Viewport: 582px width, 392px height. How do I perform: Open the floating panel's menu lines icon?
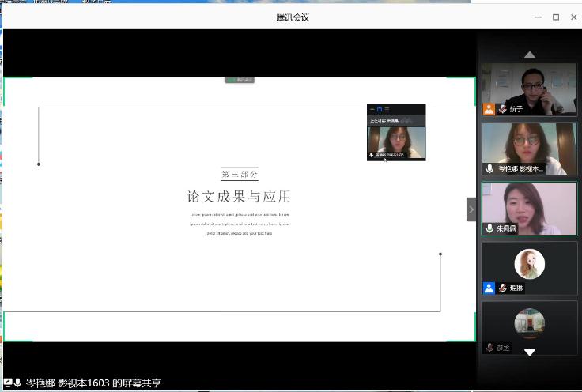[x=387, y=108]
